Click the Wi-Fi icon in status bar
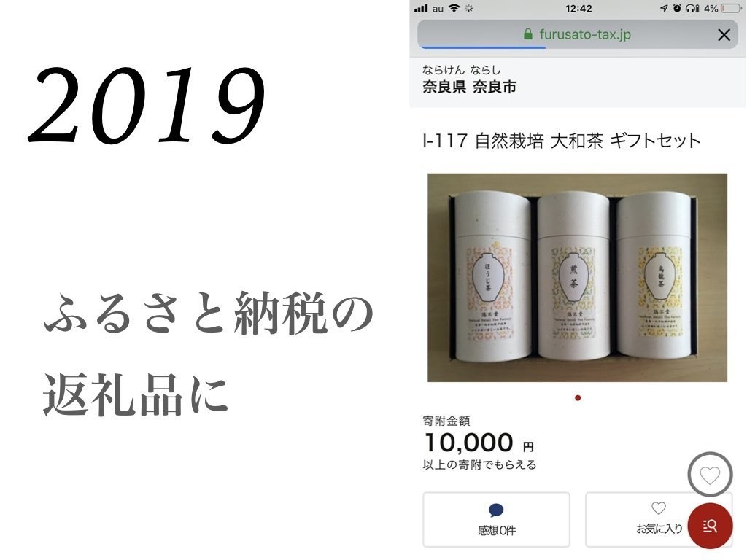Image resolution: width=747 pixels, height=560 pixels. click(454, 8)
